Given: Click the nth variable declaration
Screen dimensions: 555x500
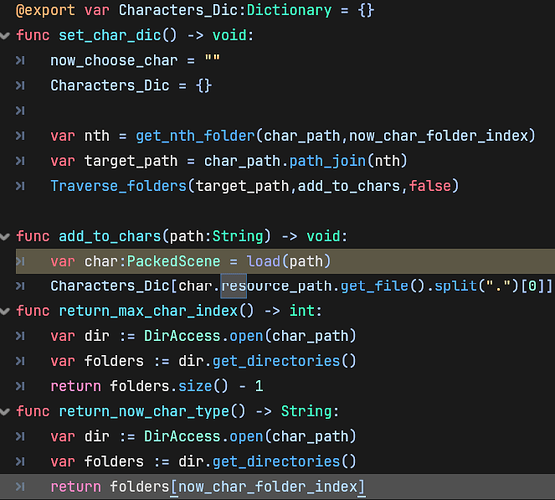Looking at the screenshot, I should tap(97, 136).
